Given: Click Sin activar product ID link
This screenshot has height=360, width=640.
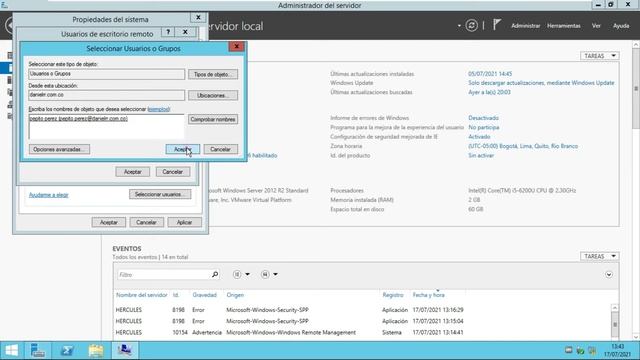Looking at the screenshot, I should (x=481, y=156).
